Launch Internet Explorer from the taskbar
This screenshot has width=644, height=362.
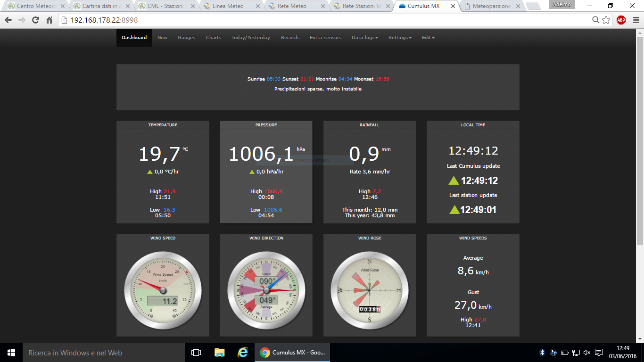243,353
